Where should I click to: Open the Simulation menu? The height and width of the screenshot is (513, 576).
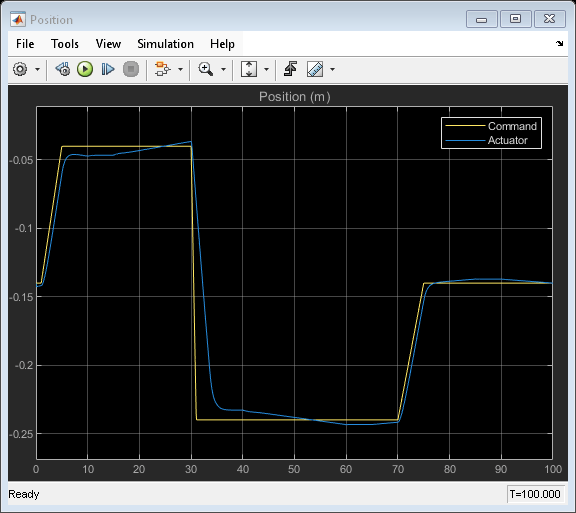pyautogui.click(x=165, y=44)
